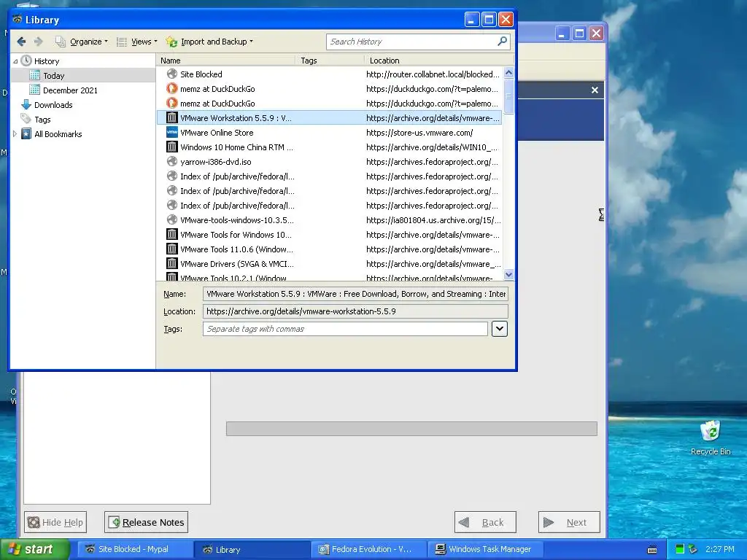Click the keyboard tray icon
Viewport: 747px width, 560px height.
(652, 550)
